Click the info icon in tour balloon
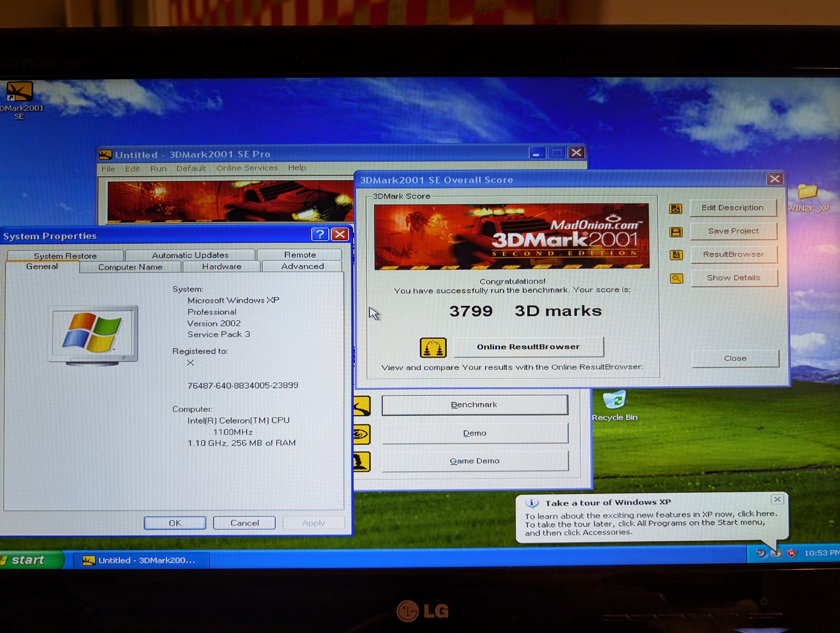Viewport: 840px width, 633px height. pos(532,503)
